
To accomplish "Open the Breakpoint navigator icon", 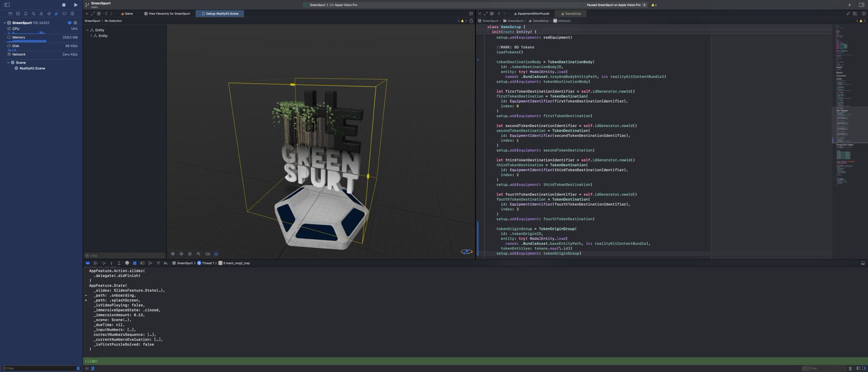I will (x=64, y=14).
